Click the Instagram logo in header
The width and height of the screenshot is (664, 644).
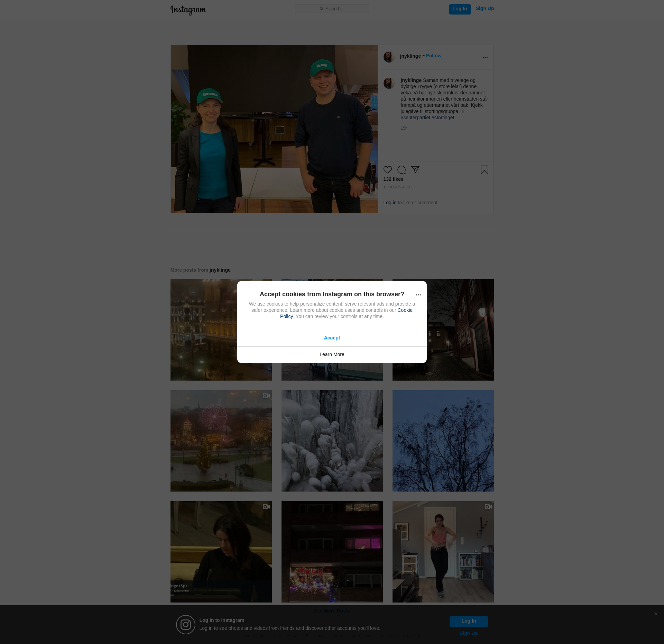coord(188,10)
